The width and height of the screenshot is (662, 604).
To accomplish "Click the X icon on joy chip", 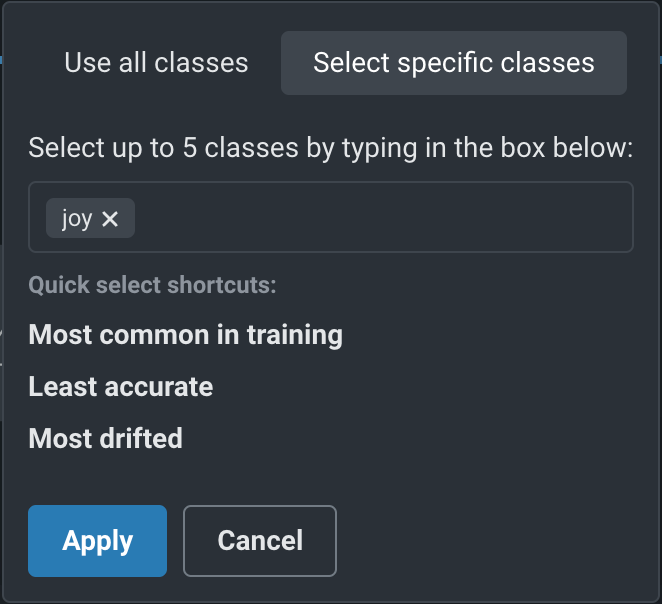I will [x=110, y=219].
